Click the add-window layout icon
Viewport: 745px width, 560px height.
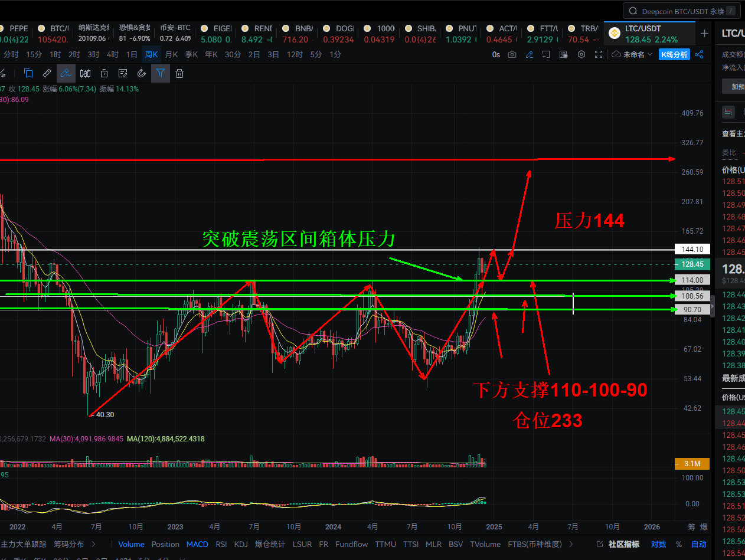(x=547, y=54)
